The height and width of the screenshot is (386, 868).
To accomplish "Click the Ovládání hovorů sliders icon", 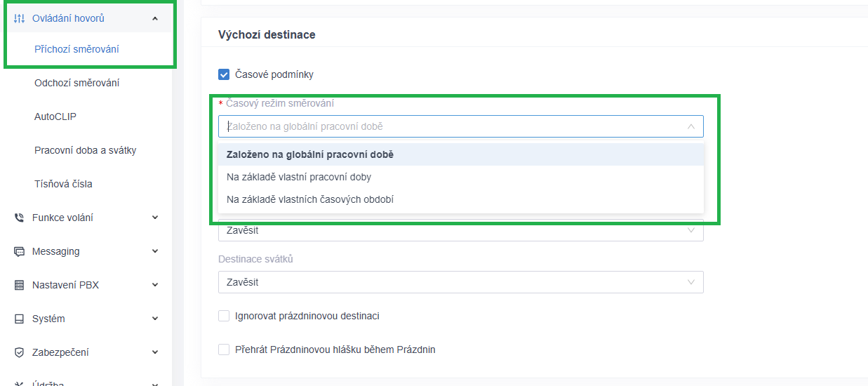I will click(x=19, y=18).
